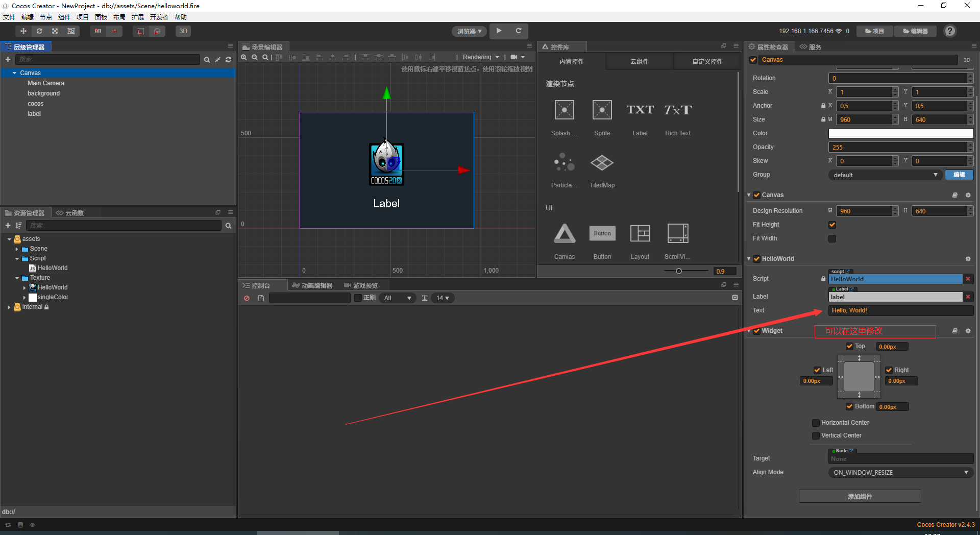Viewport: 980px width, 535px height.
Task: Open the console log type dropdown
Action: point(398,298)
